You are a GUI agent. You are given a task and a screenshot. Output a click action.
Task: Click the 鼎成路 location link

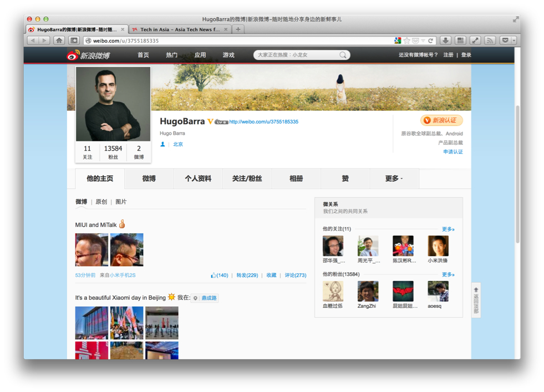(x=209, y=298)
